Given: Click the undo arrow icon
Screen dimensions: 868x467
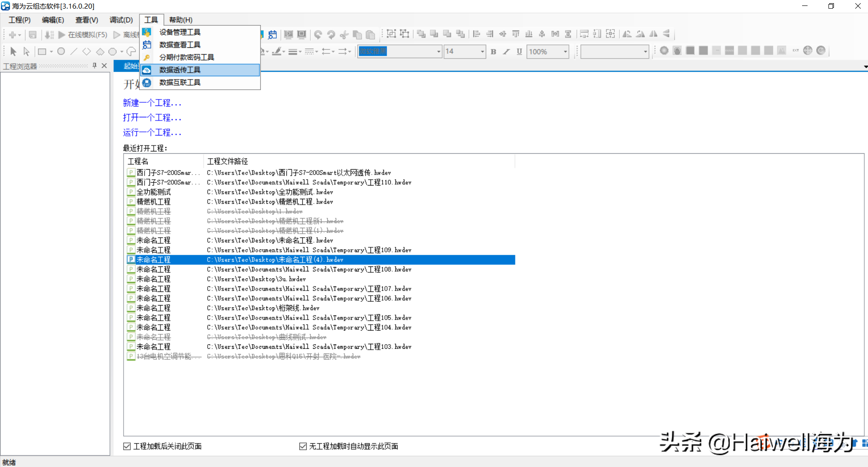Looking at the screenshot, I should point(318,35).
